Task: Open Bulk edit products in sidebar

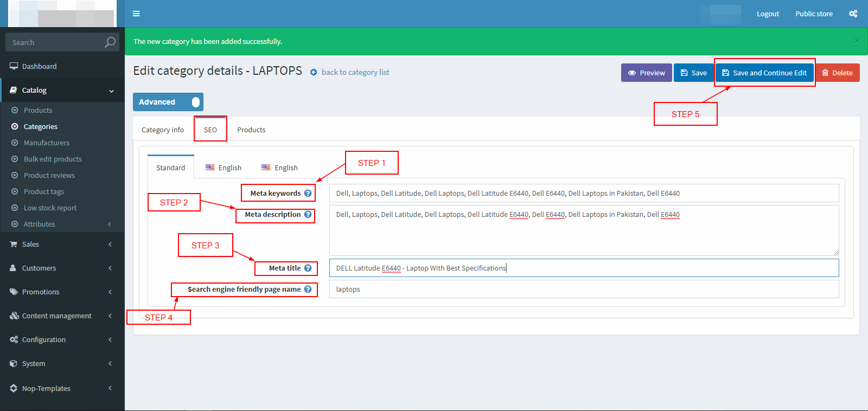Action: point(53,159)
